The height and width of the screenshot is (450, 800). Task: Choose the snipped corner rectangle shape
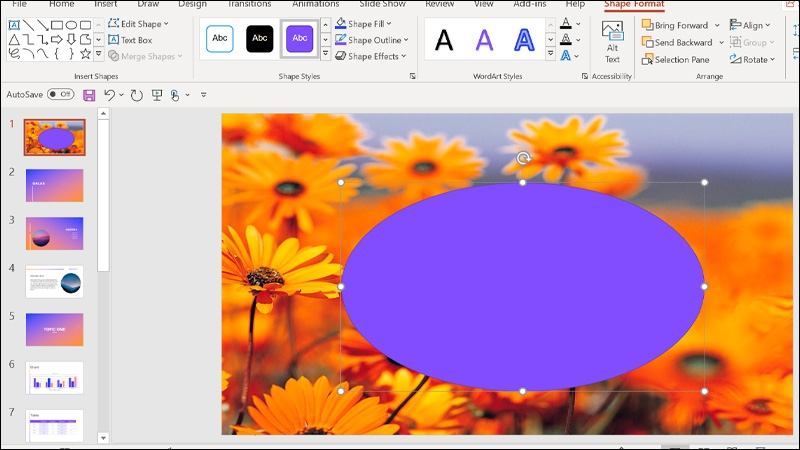pos(85,39)
